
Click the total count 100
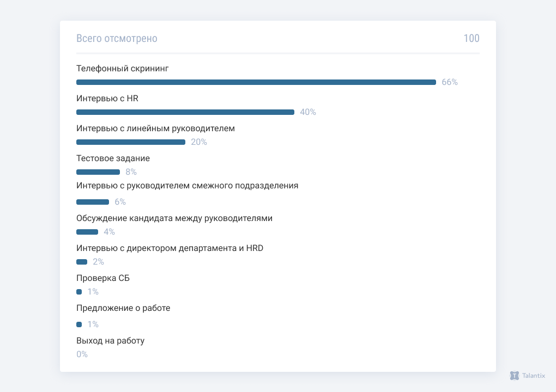click(x=472, y=39)
